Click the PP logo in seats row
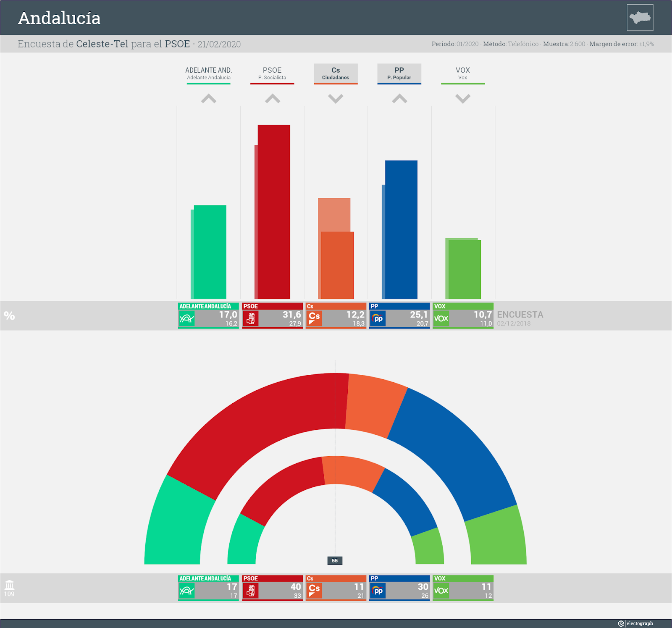The height and width of the screenshot is (628, 672). coord(378,591)
